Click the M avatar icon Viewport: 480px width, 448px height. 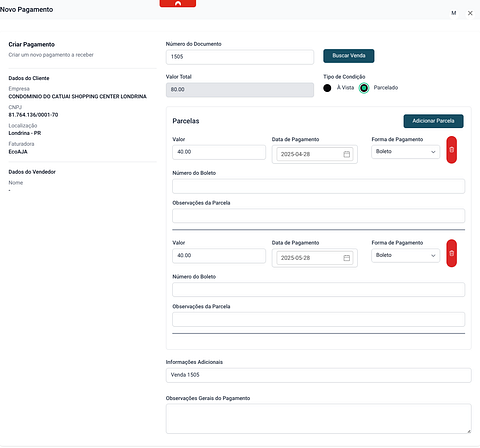pos(454,13)
